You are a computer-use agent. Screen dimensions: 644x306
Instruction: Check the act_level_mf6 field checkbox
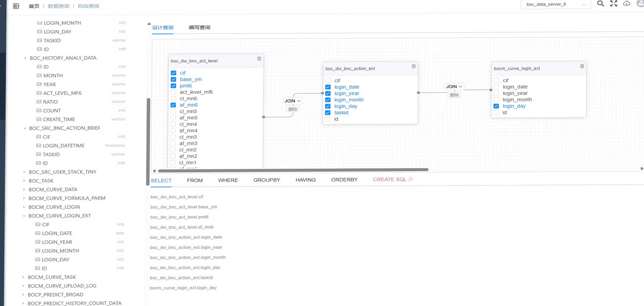[173, 92]
